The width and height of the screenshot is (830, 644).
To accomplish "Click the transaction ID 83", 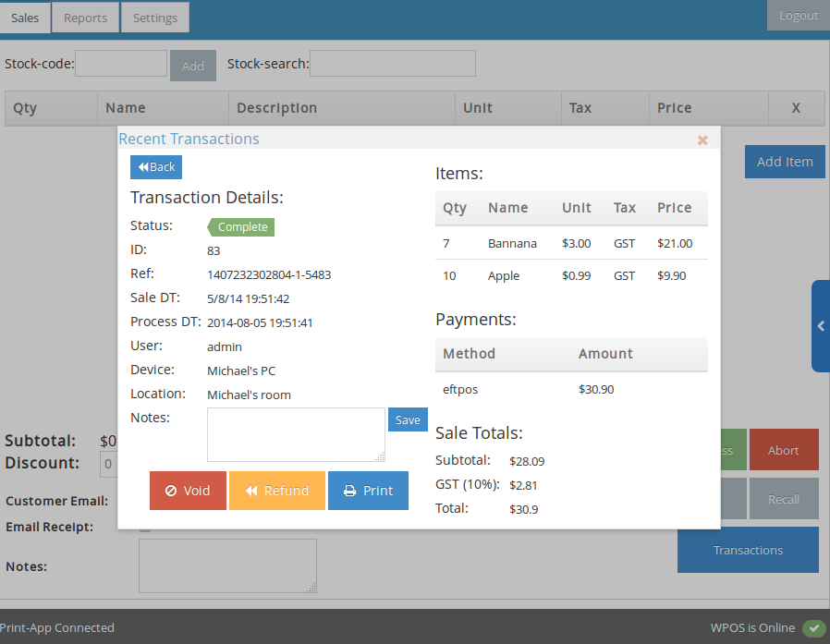I will (x=214, y=250).
